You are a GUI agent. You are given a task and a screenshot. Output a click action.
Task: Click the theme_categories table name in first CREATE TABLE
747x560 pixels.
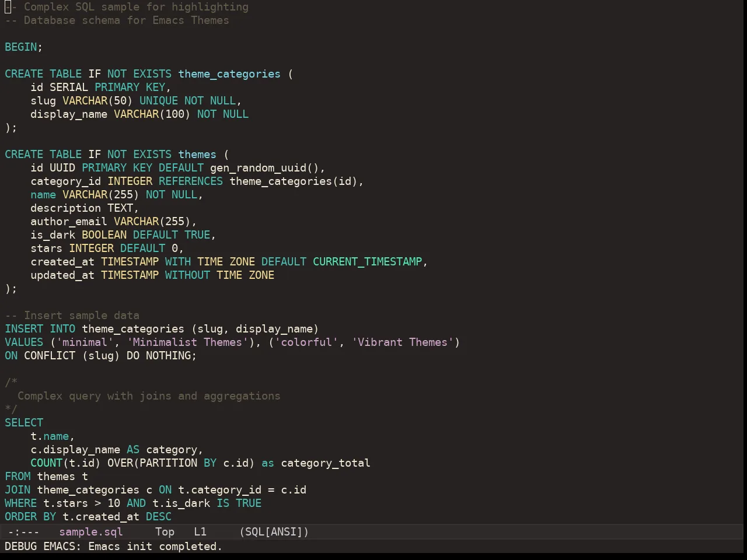click(x=229, y=74)
